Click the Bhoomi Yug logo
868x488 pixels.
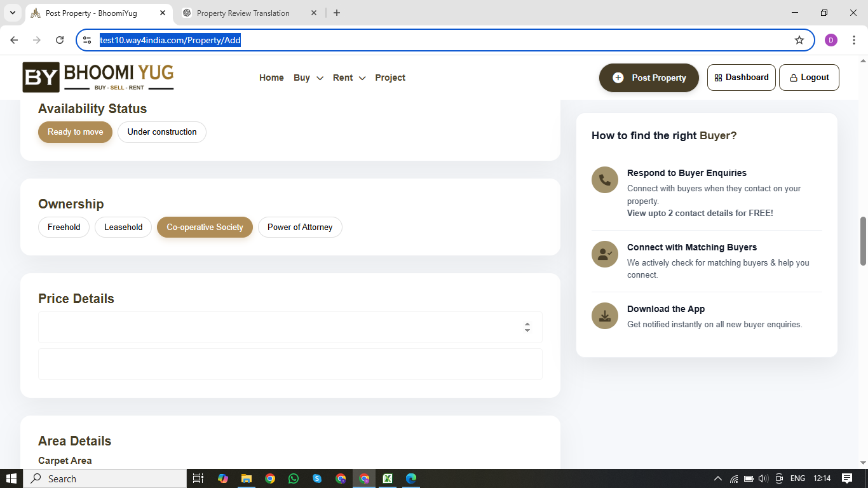[98, 78]
